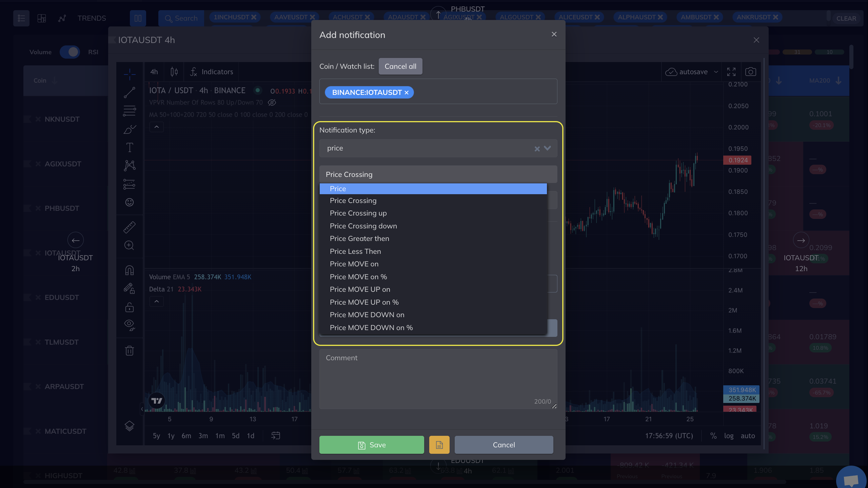Choose Price MOVE DOWN on option
This screenshot has width=868, height=488.
click(x=433, y=315)
